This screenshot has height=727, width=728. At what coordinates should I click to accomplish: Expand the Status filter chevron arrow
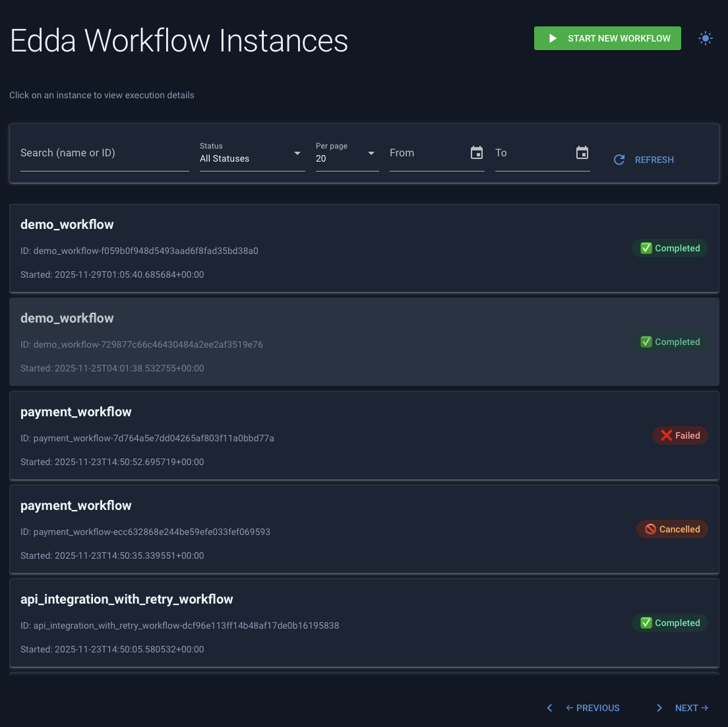coord(297,153)
